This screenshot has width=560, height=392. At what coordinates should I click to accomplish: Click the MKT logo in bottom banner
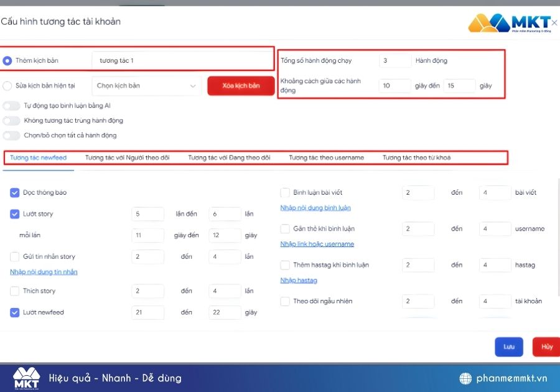click(x=26, y=378)
